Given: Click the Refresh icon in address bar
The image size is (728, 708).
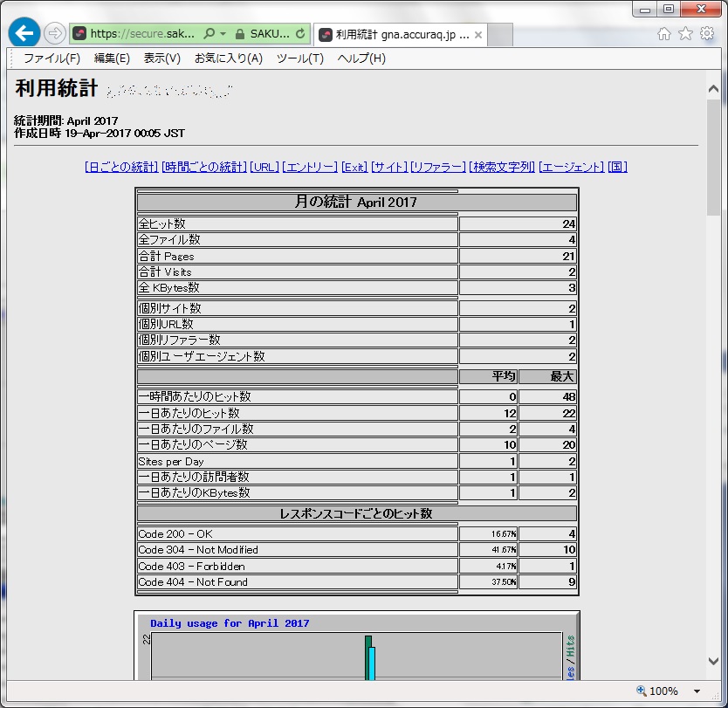Looking at the screenshot, I should pyautogui.click(x=301, y=34).
